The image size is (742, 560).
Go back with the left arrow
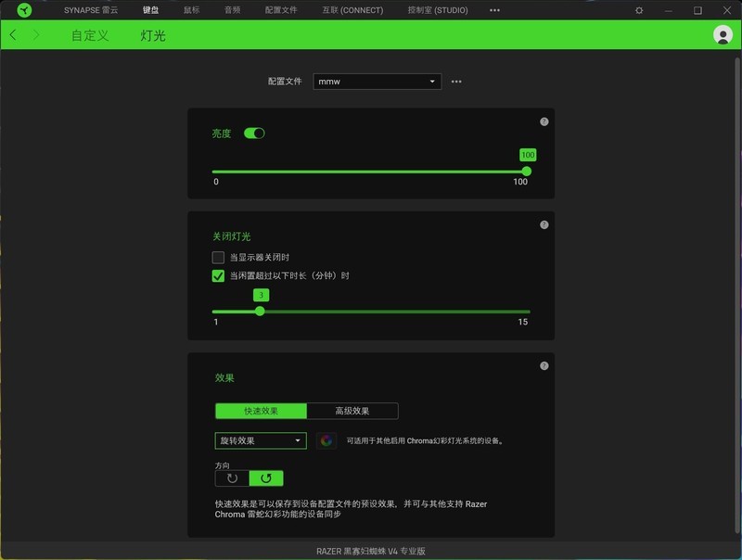point(13,35)
